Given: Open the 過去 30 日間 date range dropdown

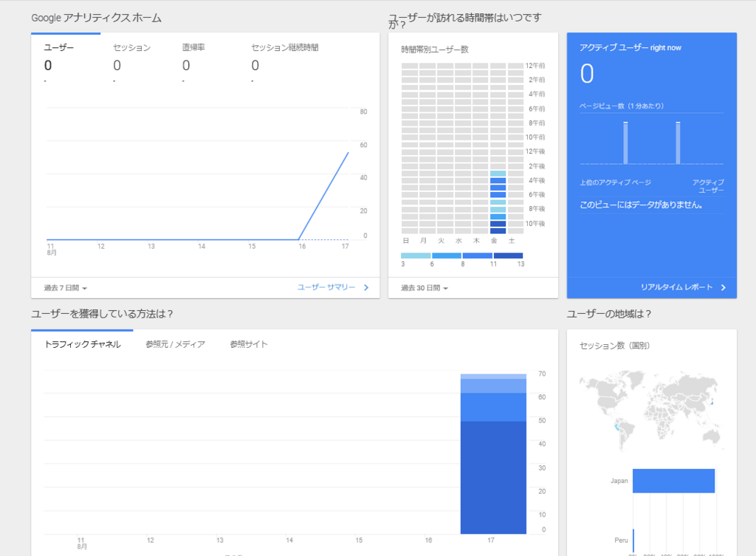Looking at the screenshot, I should [x=425, y=288].
